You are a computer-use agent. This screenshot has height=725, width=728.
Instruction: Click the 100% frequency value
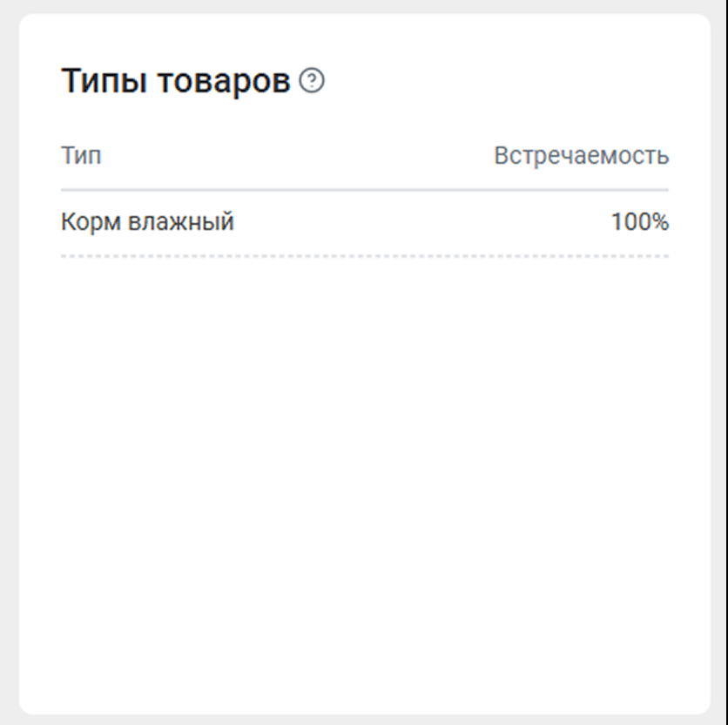[639, 222]
